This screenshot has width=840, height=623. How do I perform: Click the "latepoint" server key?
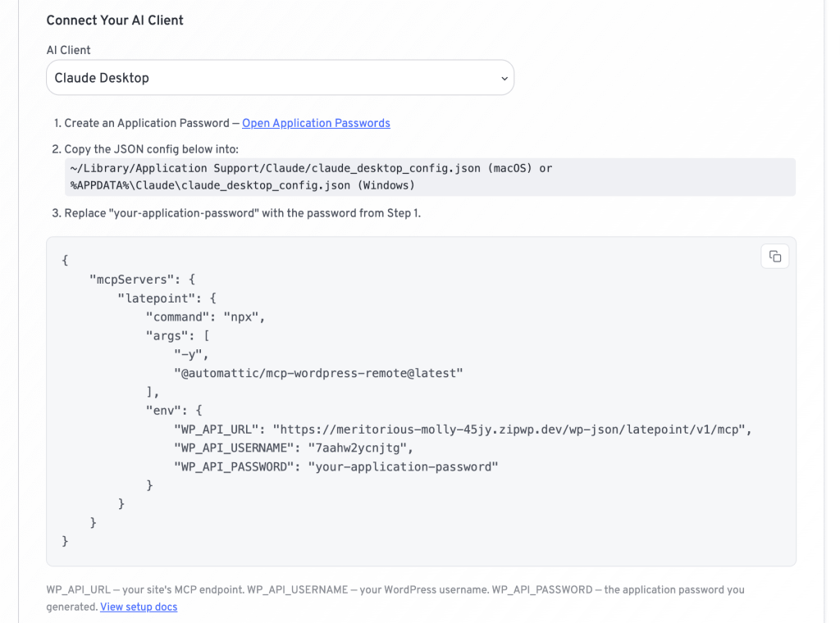point(156,298)
